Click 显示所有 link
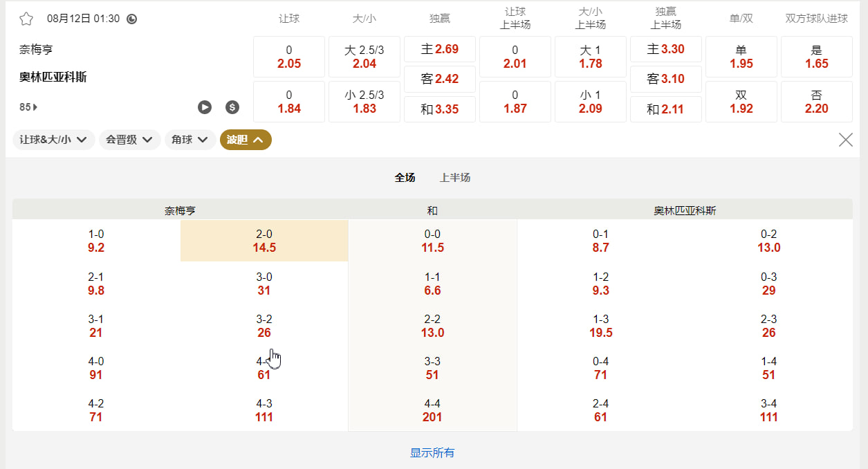868x469 pixels. (432, 453)
